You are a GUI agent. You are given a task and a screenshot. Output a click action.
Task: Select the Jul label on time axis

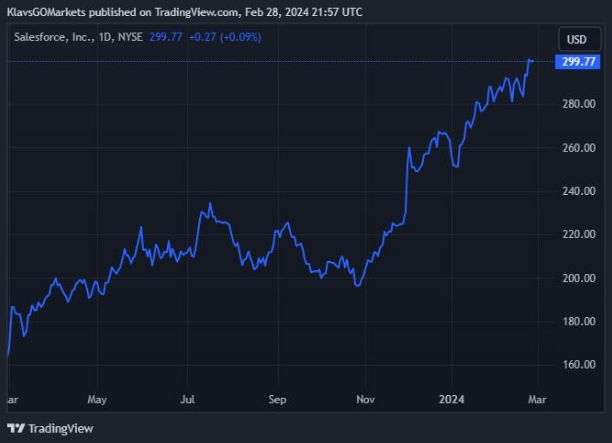(187, 399)
